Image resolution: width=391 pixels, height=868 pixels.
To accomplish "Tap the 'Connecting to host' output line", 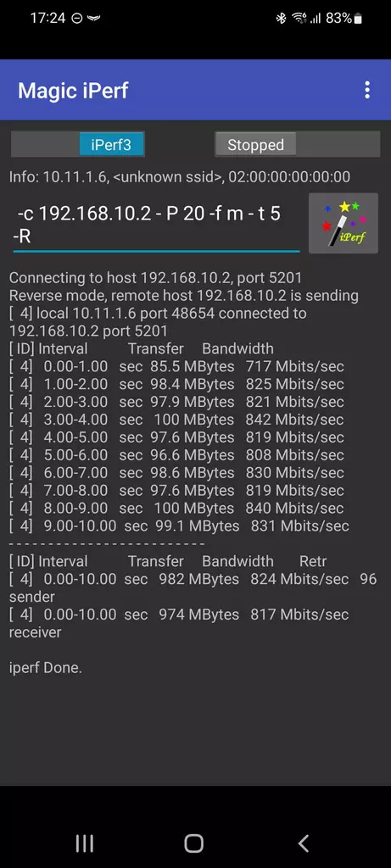I will [x=155, y=278].
